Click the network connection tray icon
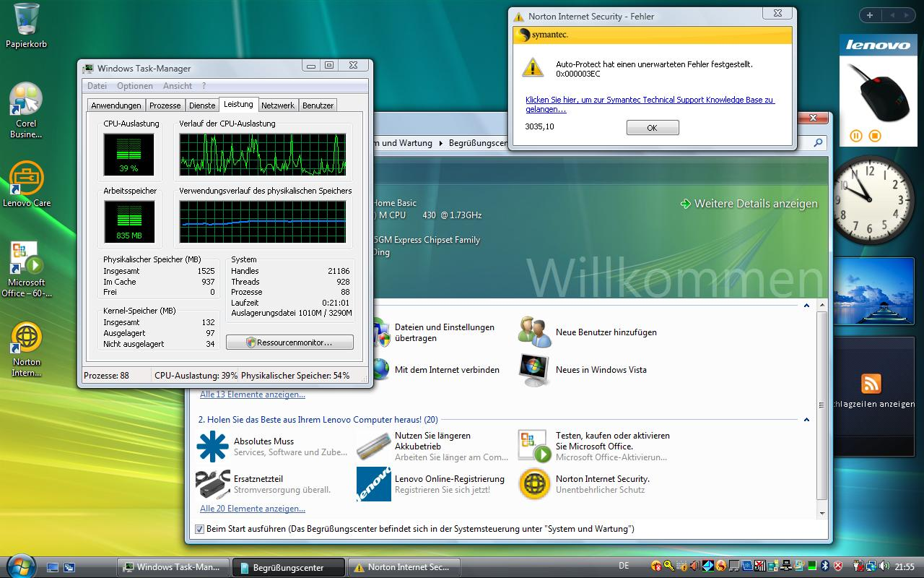This screenshot has width=924, height=578. pyautogui.click(x=872, y=566)
